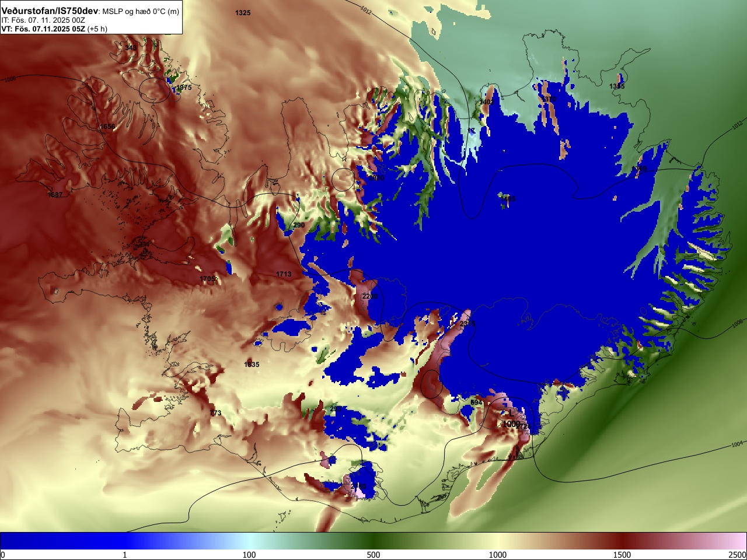Image resolution: width=747 pixels, height=560 pixels.
Task: Click the height value "1975" on the map
Action: tap(184, 87)
